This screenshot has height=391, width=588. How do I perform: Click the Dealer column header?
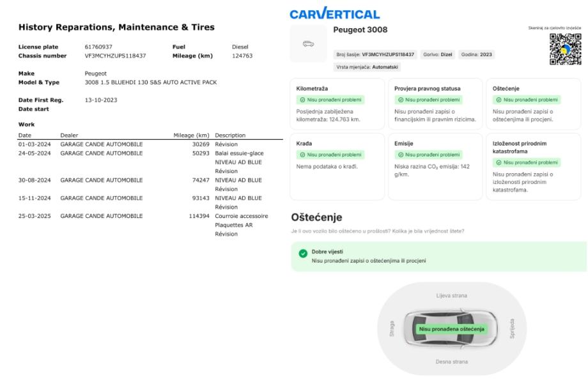pyautogui.click(x=69, y=135)
